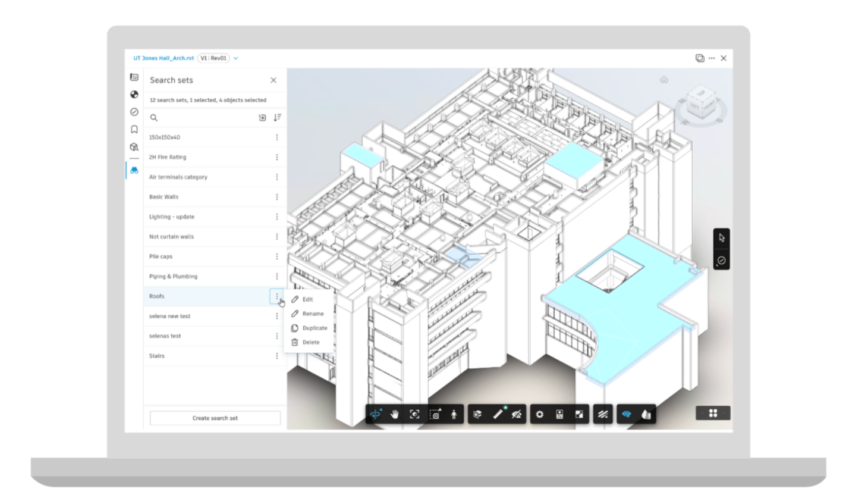Open viewer Settings gear icon
The width and height of the screenshot is (868, 501).
tap(540, 414)
